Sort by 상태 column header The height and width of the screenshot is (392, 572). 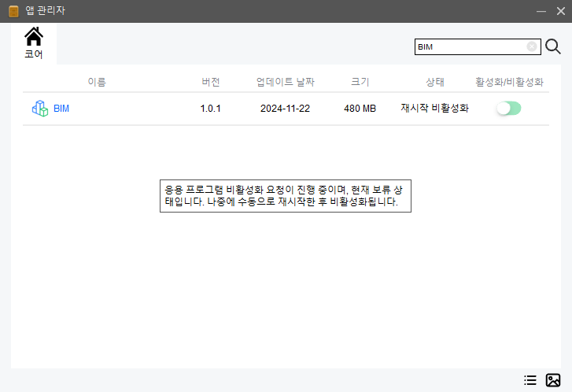click(x=435, y=82)
